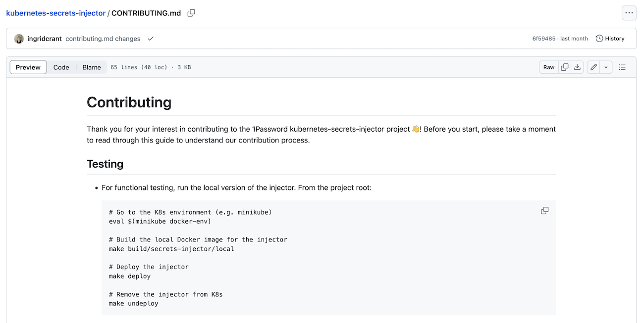Select the Preview tab
This screenshot has width=644, height=323.
28,67
